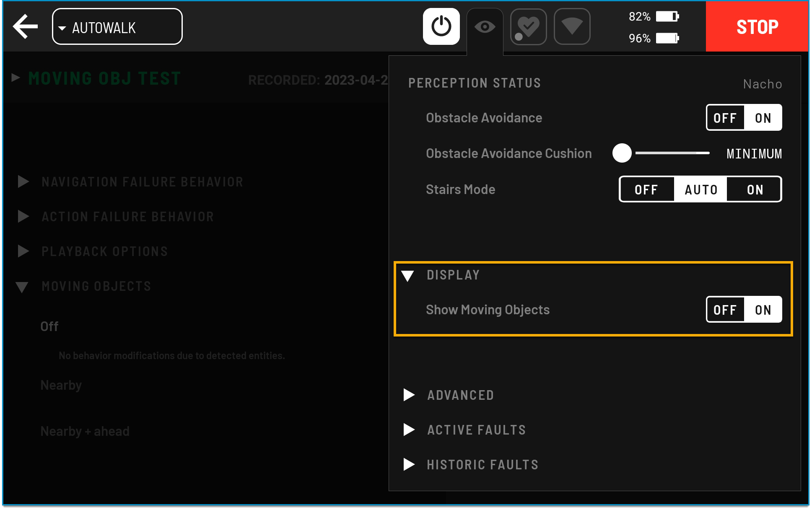
Task: Expand the ACTIVE FAULTS section
Action: [409, 430]
